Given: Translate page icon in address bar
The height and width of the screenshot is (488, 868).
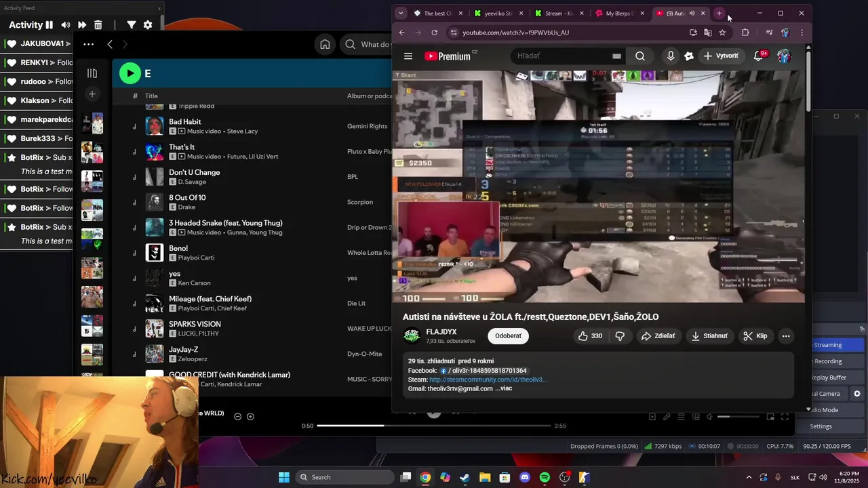Looking at the screenshot, I should pos(707,33).
